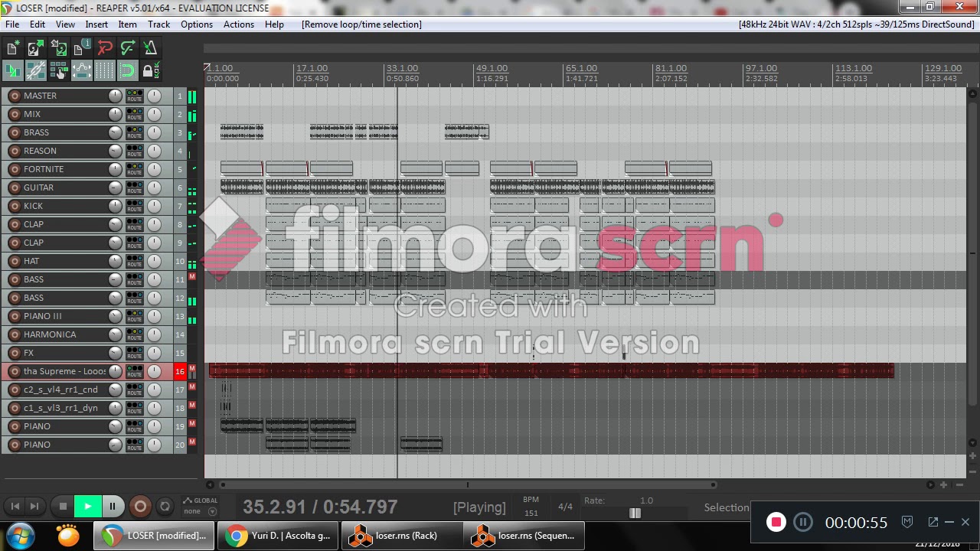This screenshot has height=551, width=980.
Task: Click the horizontal zoom out minus button
Action: (959, 484)
